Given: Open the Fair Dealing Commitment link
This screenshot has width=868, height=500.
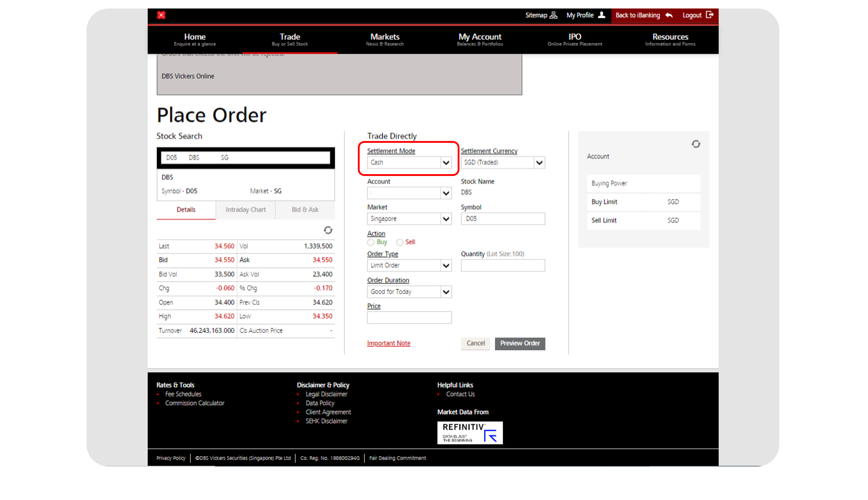Looking at the screenshot, I should point(397,458).
